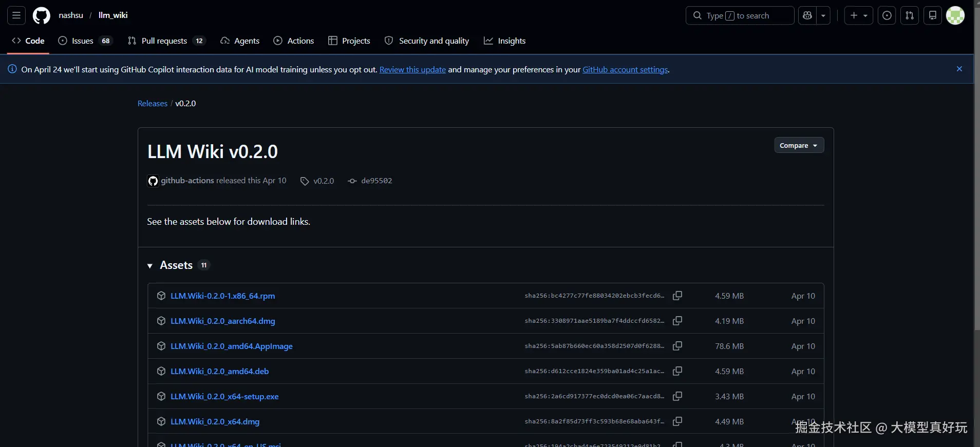The image size is (980, 447).
Task: Download LLM.Wiki-0.2.0-1.x86_64.rpm
Action: [223, 296]
